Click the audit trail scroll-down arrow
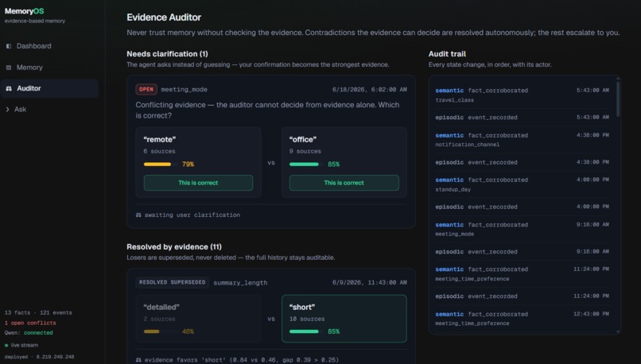This screenshot has height=364, width=641. coord(618,332)
